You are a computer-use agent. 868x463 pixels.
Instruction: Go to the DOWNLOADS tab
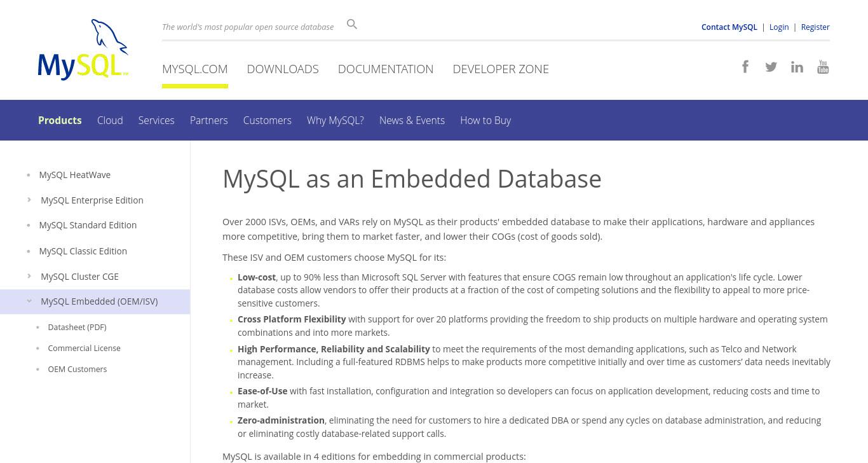[x=283, y=69]
